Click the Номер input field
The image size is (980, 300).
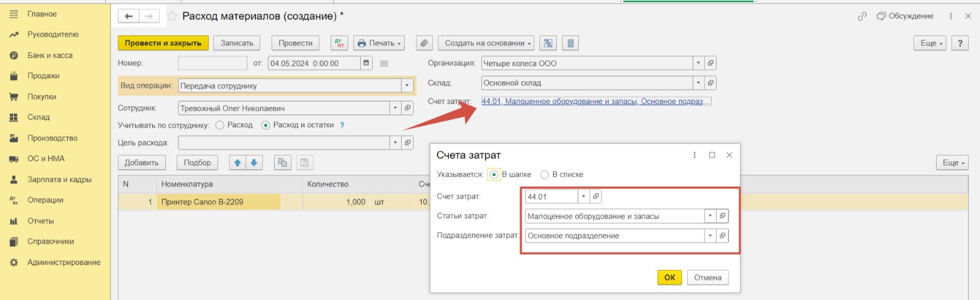click(213, 63)
